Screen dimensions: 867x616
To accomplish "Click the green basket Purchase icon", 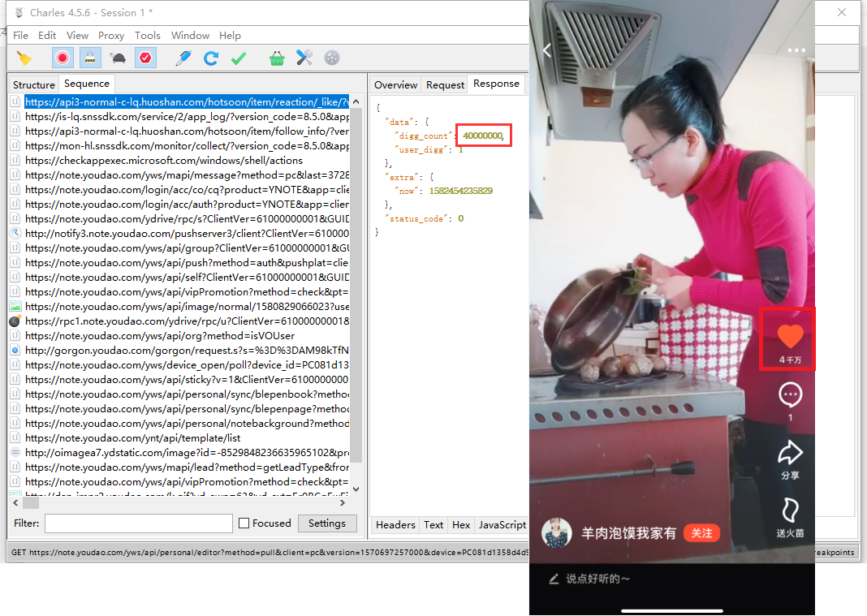I will 277,58.
